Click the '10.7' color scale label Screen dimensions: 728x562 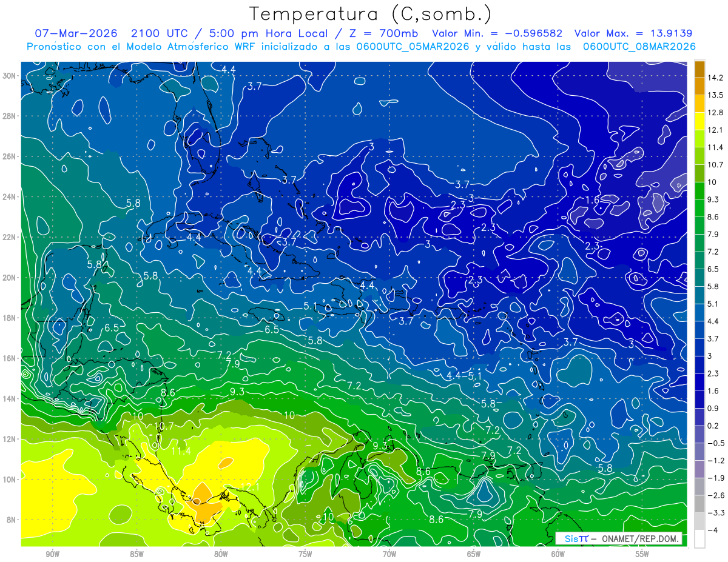point(716,165)
